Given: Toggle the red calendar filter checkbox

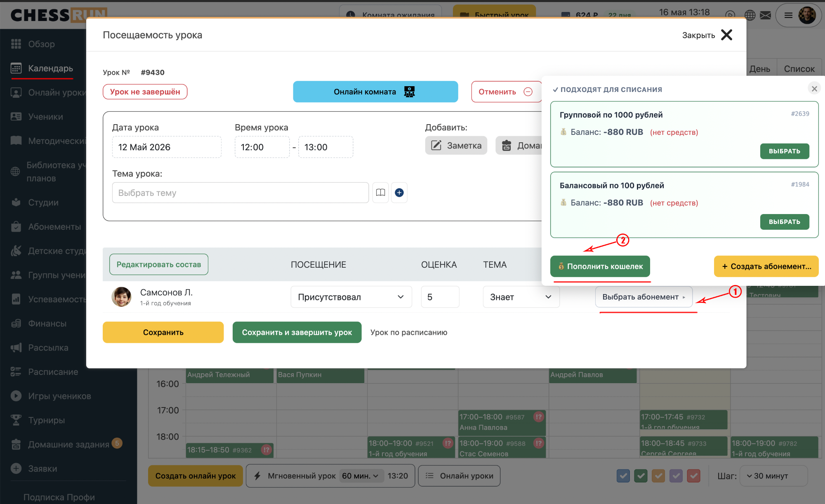Looking at the screenshot, I should 694,476.
